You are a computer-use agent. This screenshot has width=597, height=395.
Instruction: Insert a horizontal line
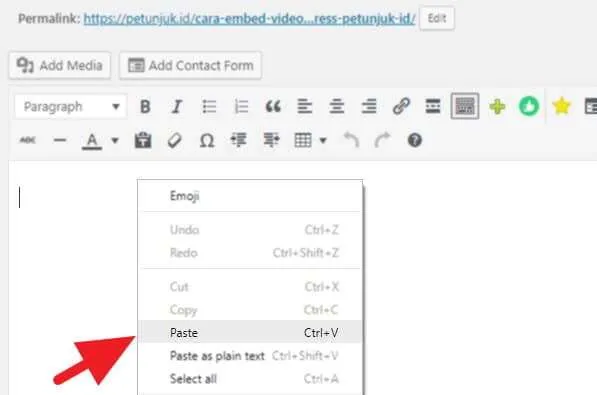tap(60, 140)
